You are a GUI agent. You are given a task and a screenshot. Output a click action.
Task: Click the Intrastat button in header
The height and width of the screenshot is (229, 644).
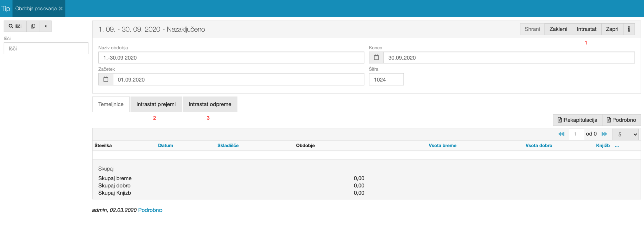click(x=587, y=29)
